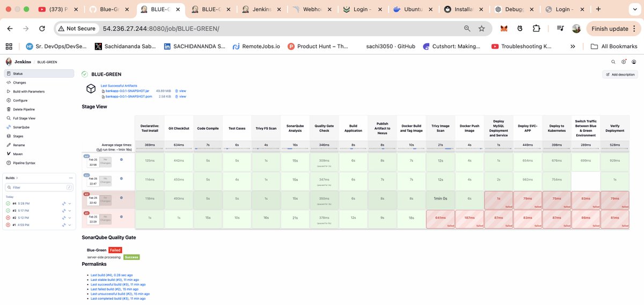This screenshot has width=644, height=305.
Task: Click the success status icon for build #3
Action: click(x=8, y=211)
